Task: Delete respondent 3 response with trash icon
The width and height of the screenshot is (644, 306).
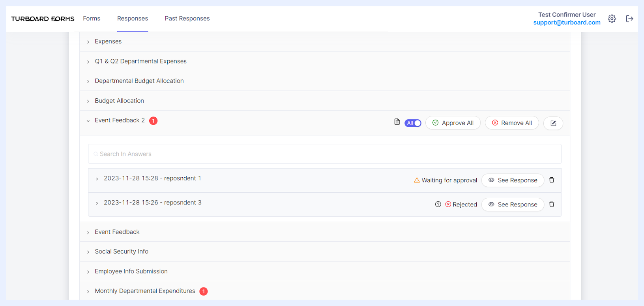Action: coord(552,205)
